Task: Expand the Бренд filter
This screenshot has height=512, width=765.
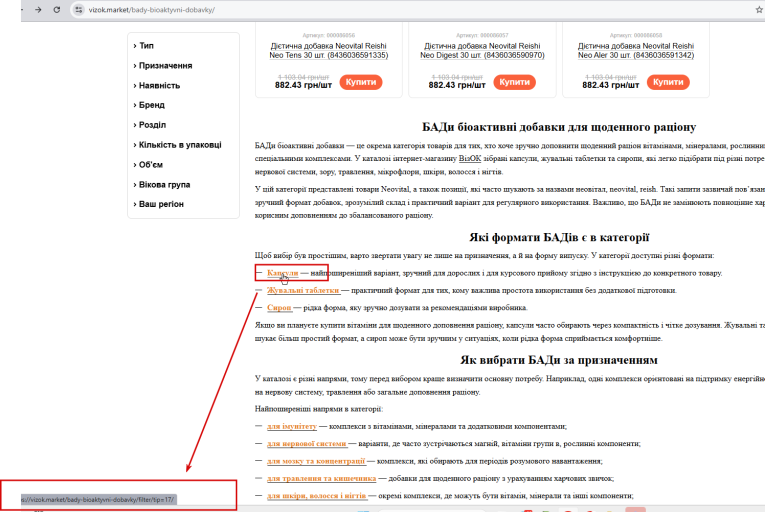Action: tap(149, 105)
